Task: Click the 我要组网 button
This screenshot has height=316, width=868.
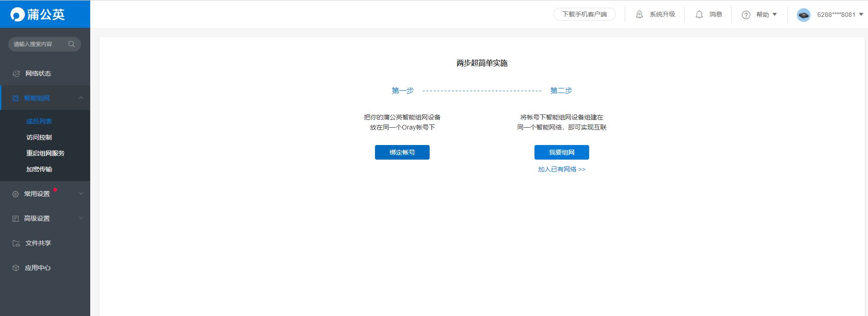Action: coord(562,152)
